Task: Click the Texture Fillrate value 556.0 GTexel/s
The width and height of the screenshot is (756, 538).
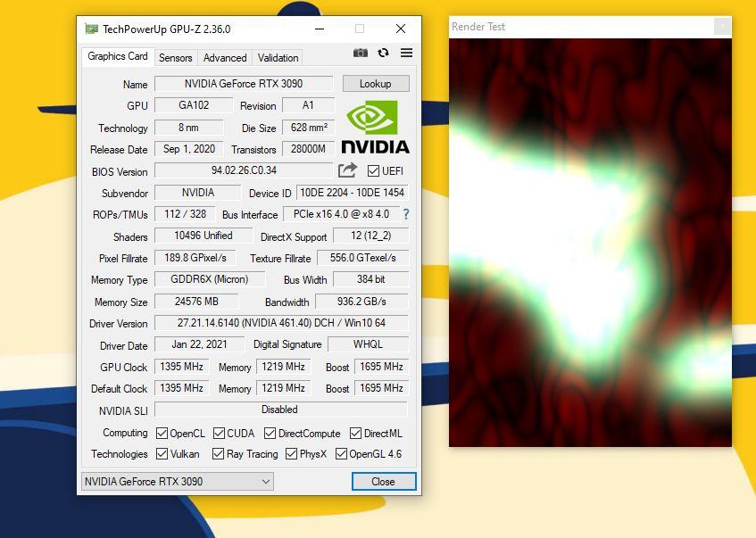Action: [362, 258]
